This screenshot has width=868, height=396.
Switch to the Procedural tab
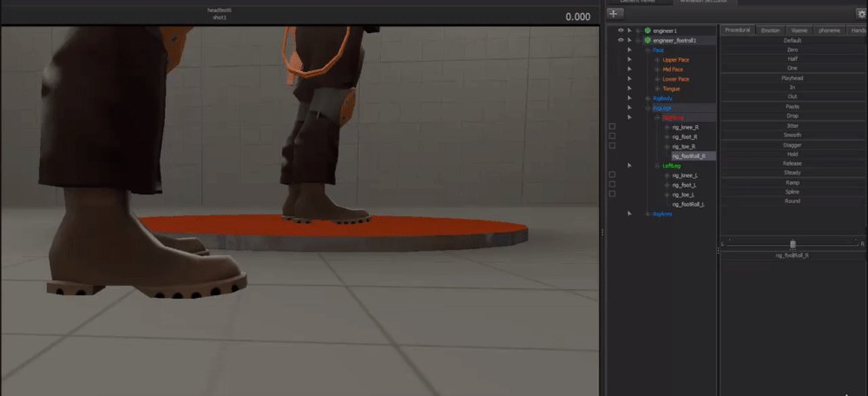(x=737, y=30)
